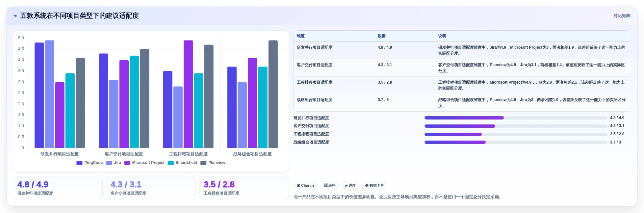Click the 进度 tag chip
The image size is (644, 213).
[350, 186]
